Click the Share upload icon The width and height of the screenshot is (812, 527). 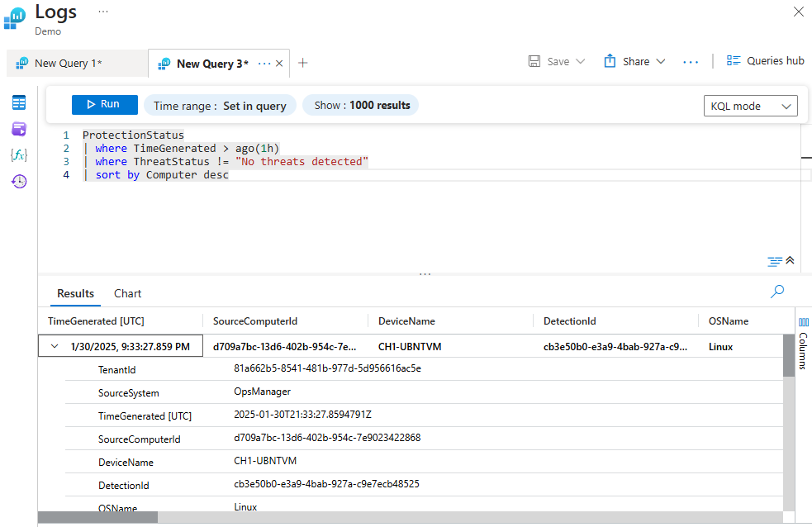pos(610,60)
